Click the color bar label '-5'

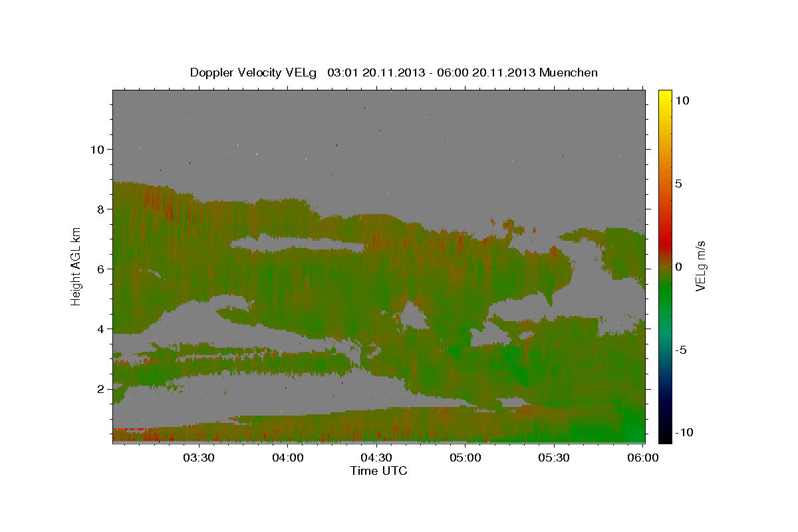tap(681, 350)
